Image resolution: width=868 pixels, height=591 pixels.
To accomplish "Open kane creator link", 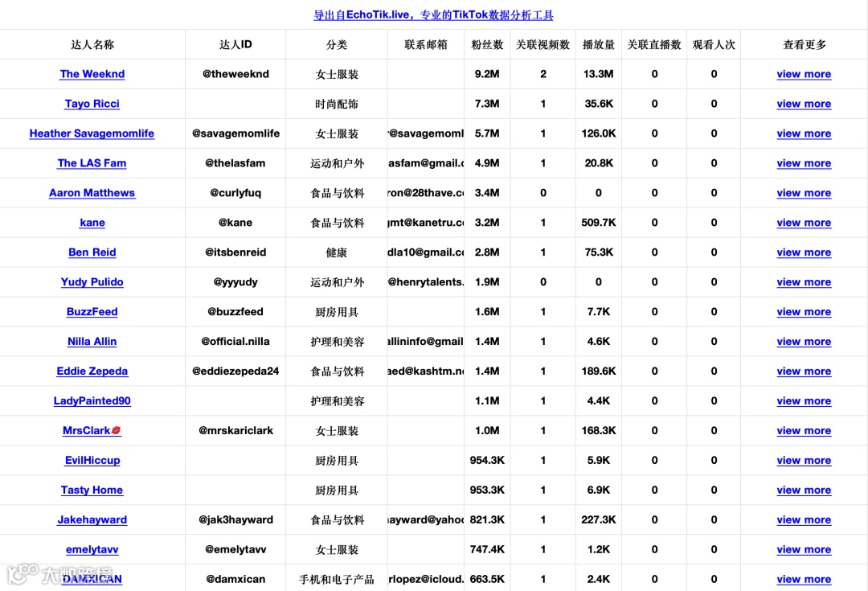I will [92, 223].
